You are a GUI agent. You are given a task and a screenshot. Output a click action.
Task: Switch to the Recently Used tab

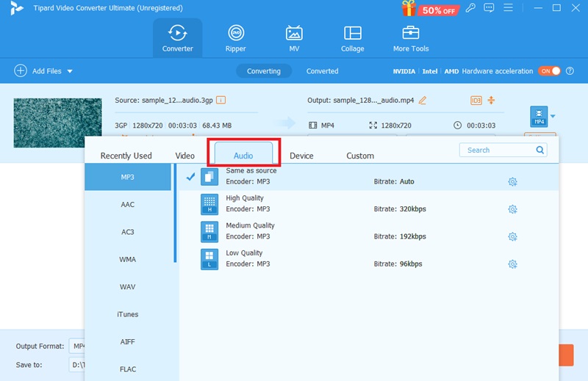(126, 156)
